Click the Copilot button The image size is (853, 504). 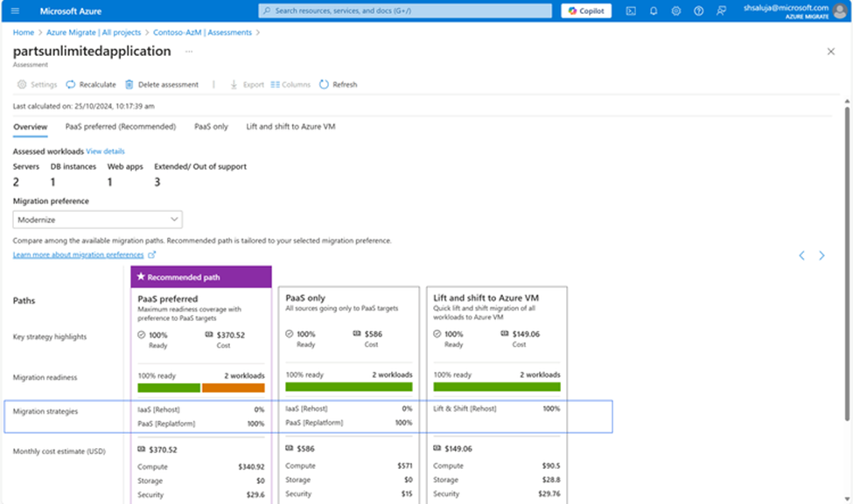(586, 10)
